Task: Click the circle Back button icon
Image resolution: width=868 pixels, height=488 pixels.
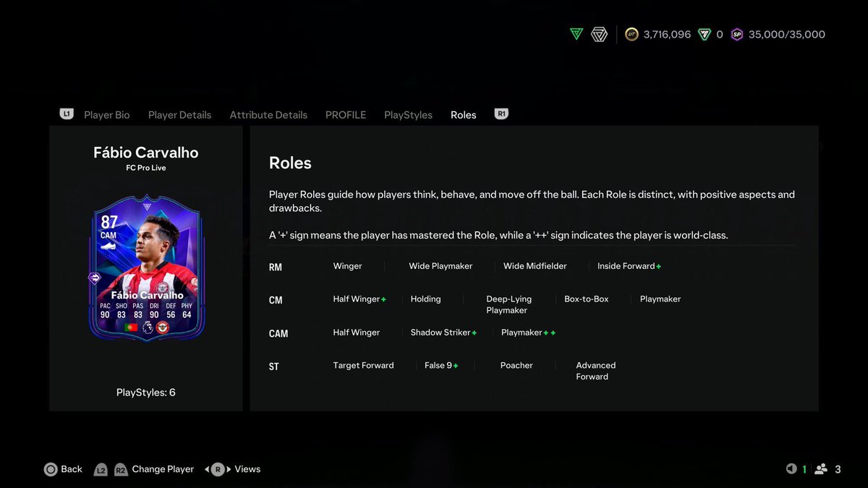Action: (x=51, y=469)
